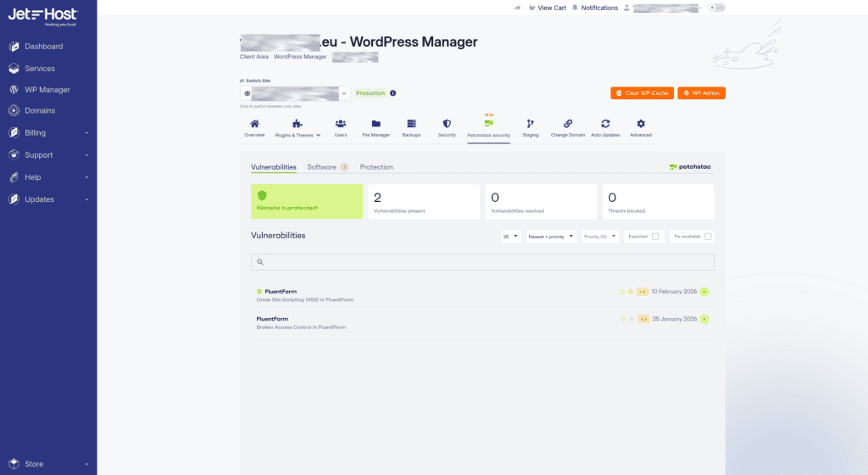Screen dimensions: 868x475
Task: Switch to the Protection tab
Action: coord(376,167)
